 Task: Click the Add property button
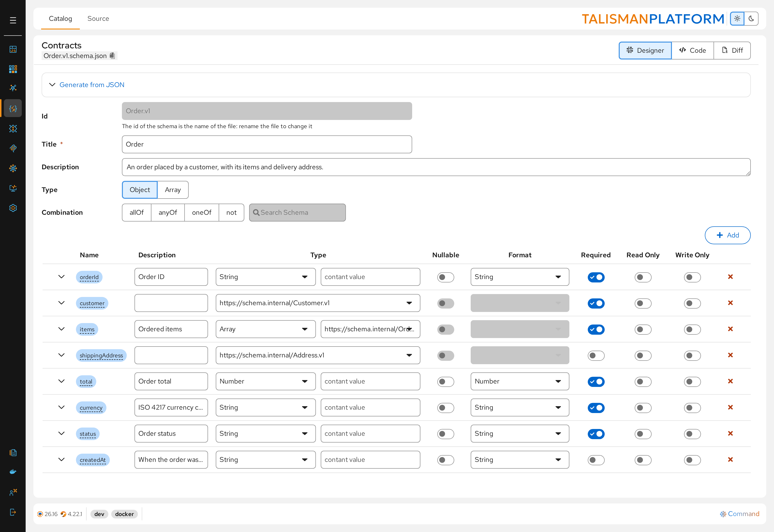point(727,235)
